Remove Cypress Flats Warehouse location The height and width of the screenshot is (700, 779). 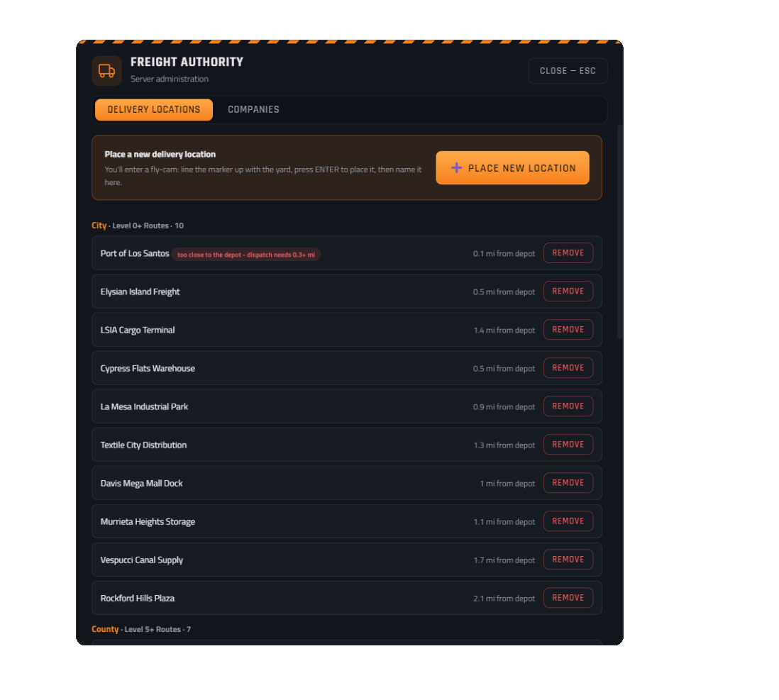pyautogui.click(x=568, y=367)
